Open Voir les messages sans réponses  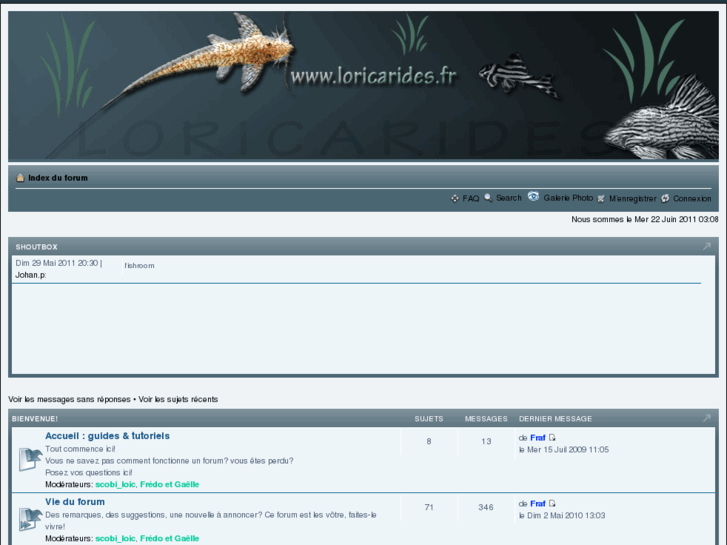pyautogui.click(x=69, y=399)
